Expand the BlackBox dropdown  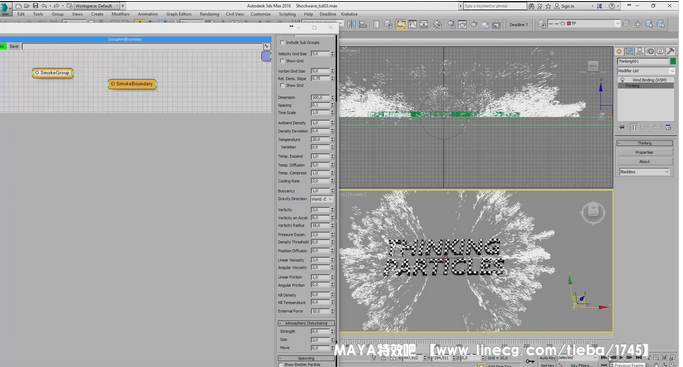pos(644,172)
